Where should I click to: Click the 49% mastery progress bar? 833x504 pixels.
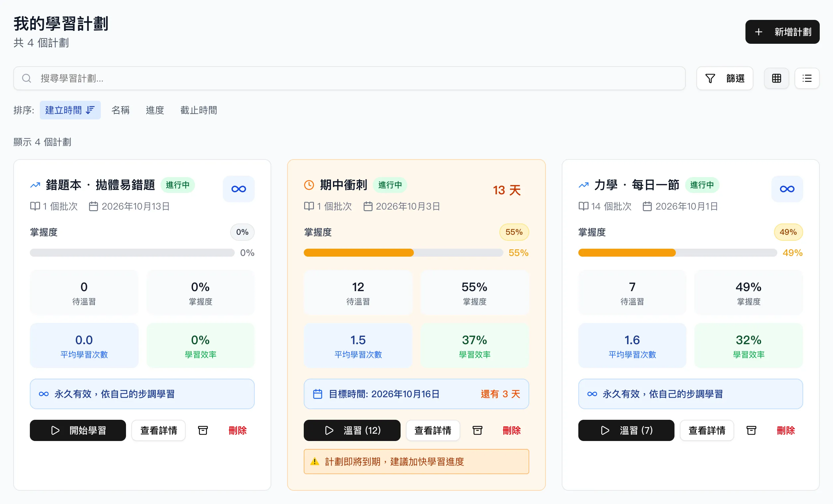(x=677, y=253)
